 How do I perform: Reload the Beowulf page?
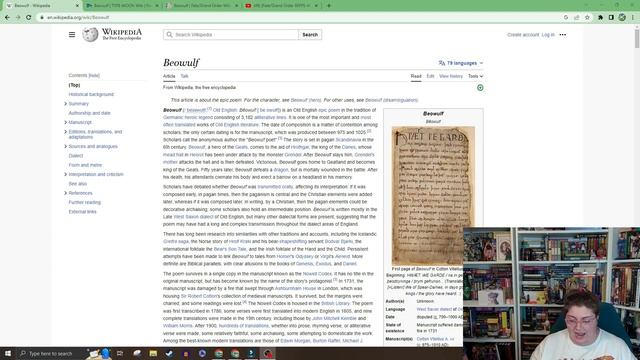click(29, 18)
